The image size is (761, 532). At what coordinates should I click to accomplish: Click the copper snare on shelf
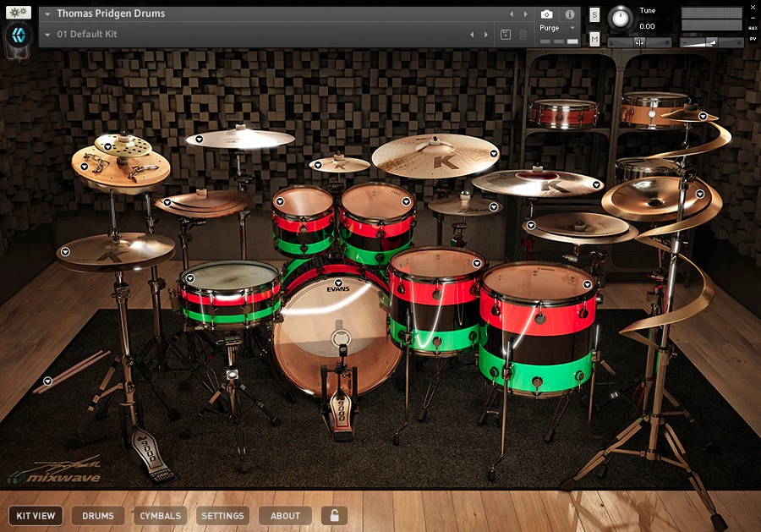[x=654, y=110]
